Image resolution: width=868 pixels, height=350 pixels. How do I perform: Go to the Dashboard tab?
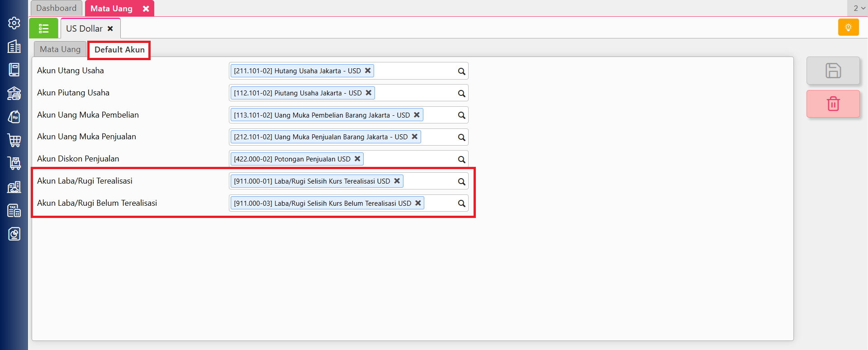[x=56, y=8]
